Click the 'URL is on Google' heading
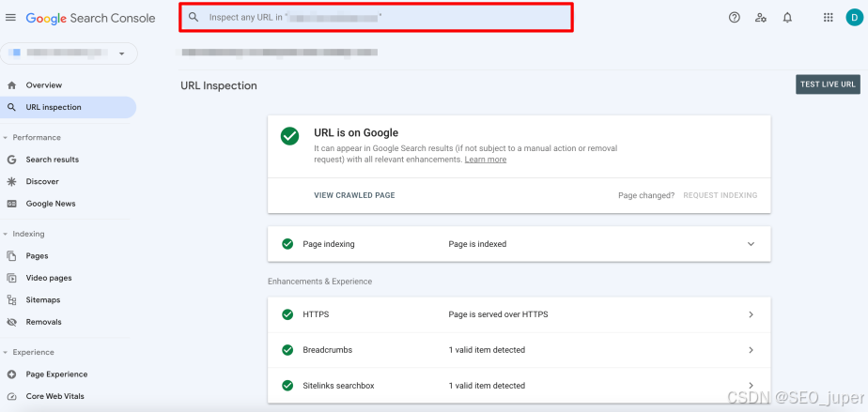 pos(356,132)
